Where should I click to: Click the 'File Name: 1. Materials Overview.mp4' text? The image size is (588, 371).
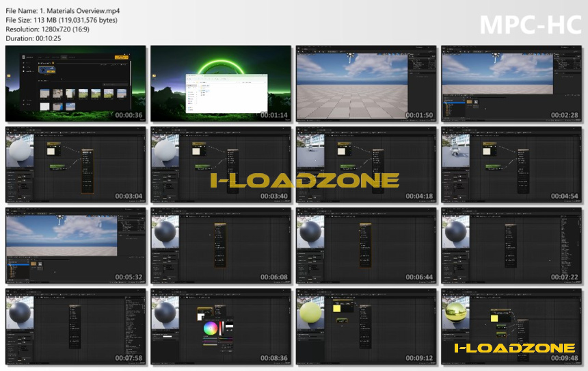point(63,11)
